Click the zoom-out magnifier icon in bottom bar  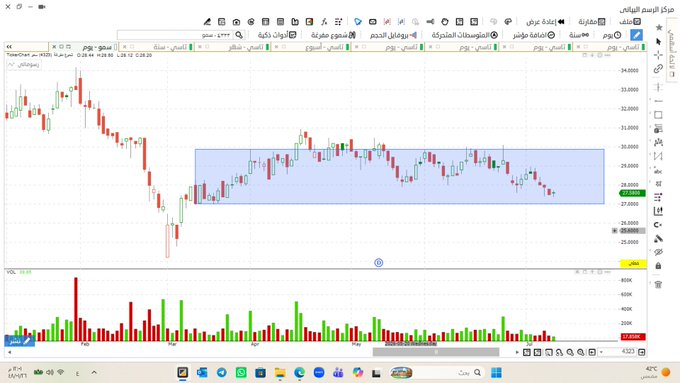point(570,352)
